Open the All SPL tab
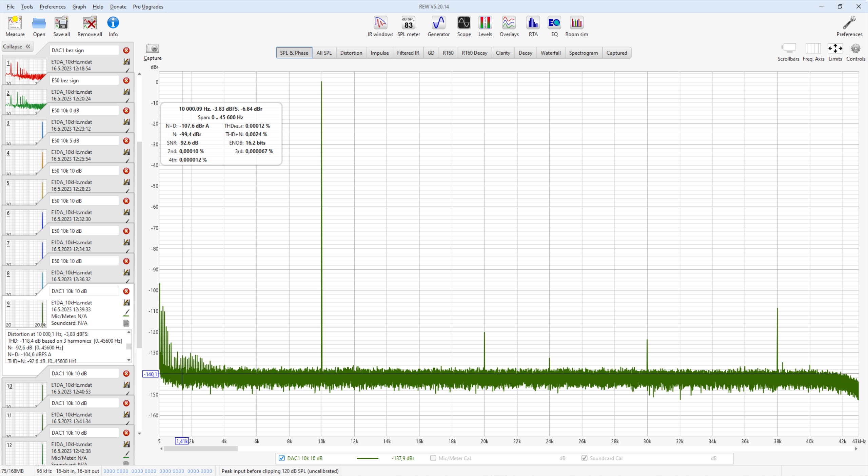 [324, 53]
